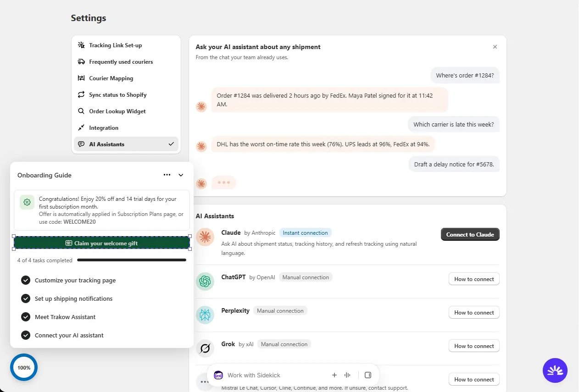Open the Onboarding Guide three-dots menu

167,175
